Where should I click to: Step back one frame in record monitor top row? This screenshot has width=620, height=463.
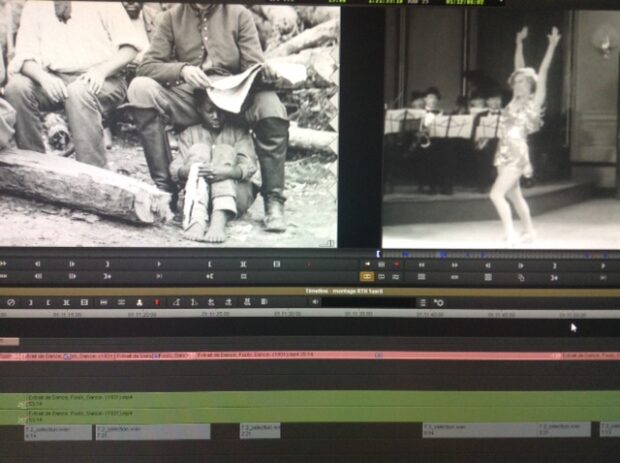pos(488,265)
